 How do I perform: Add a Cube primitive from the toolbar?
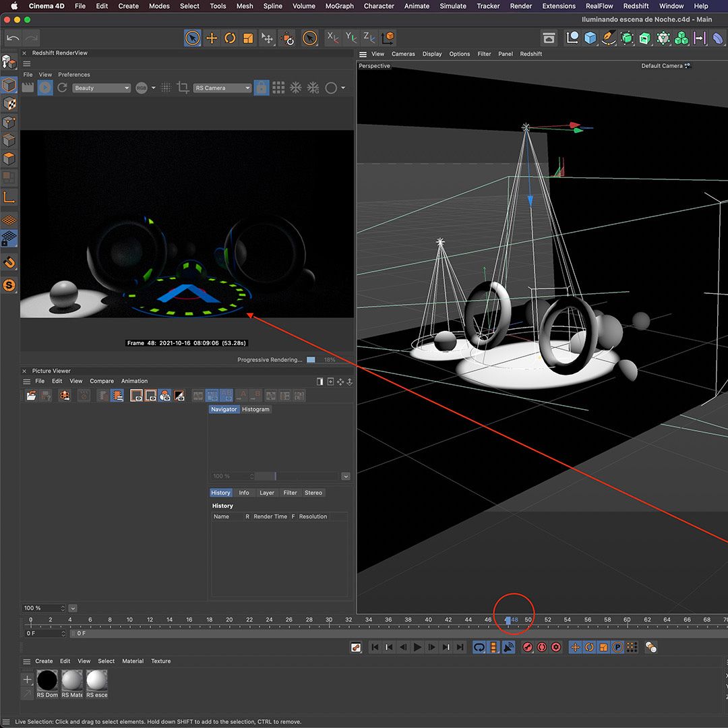590,38
